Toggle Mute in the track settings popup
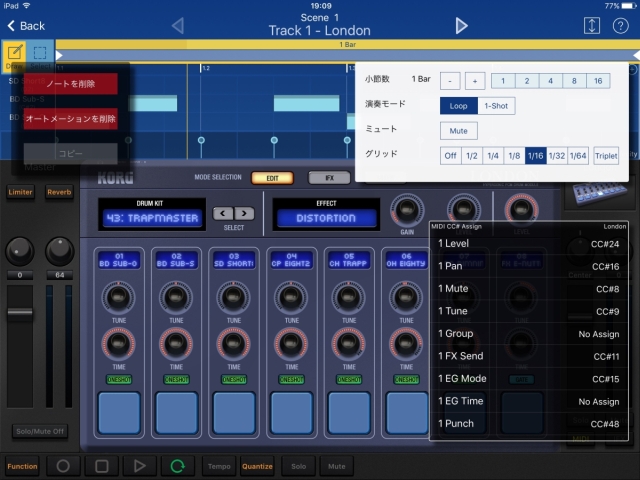The height and width of the screenshot is (480, 640). [x=459, y=130]
